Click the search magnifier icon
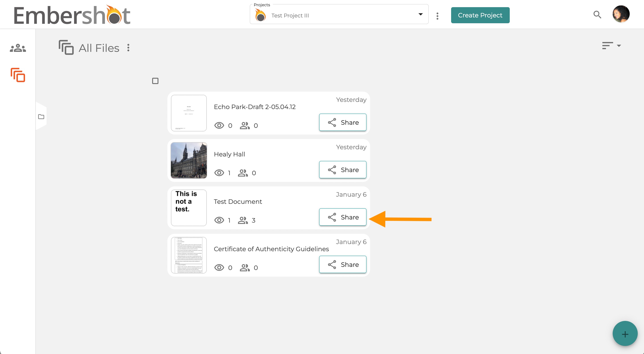The width and height of the screenshot is (644, 354). coord(597,15)
